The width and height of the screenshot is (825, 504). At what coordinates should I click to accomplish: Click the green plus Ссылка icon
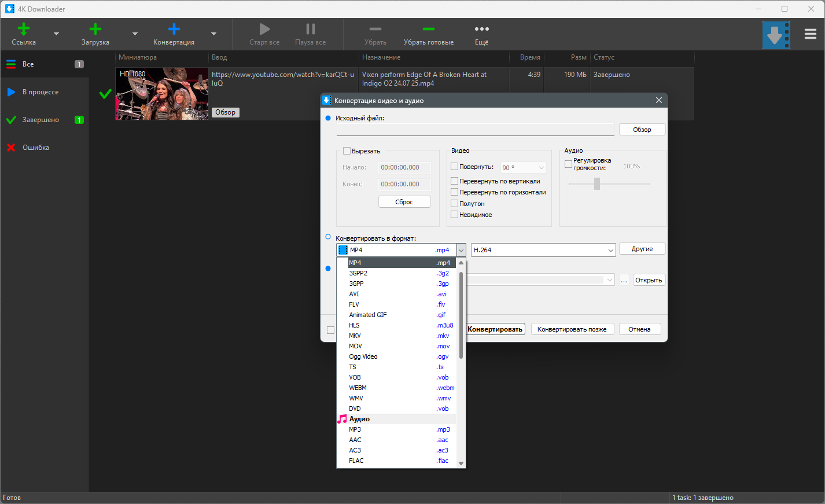(x=24, y=30)
